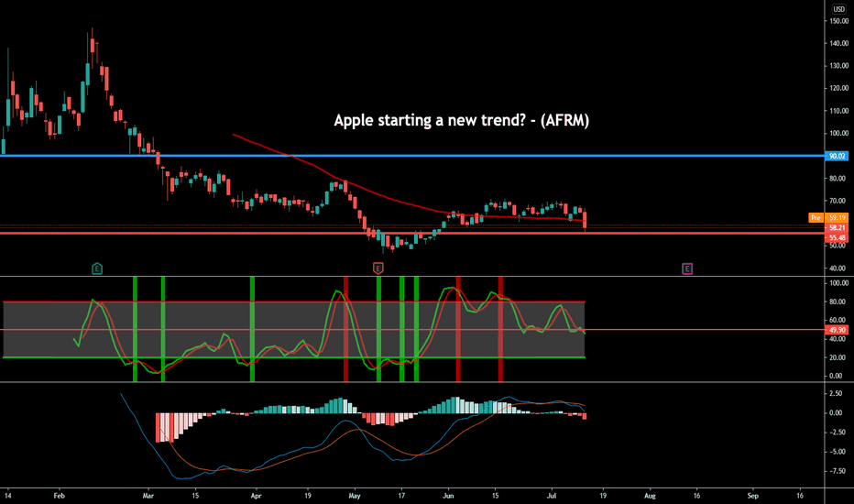Click the '-5.00' MACD axis value
The height and width of the screenshot is (504, 854).
tap(836, 451)
